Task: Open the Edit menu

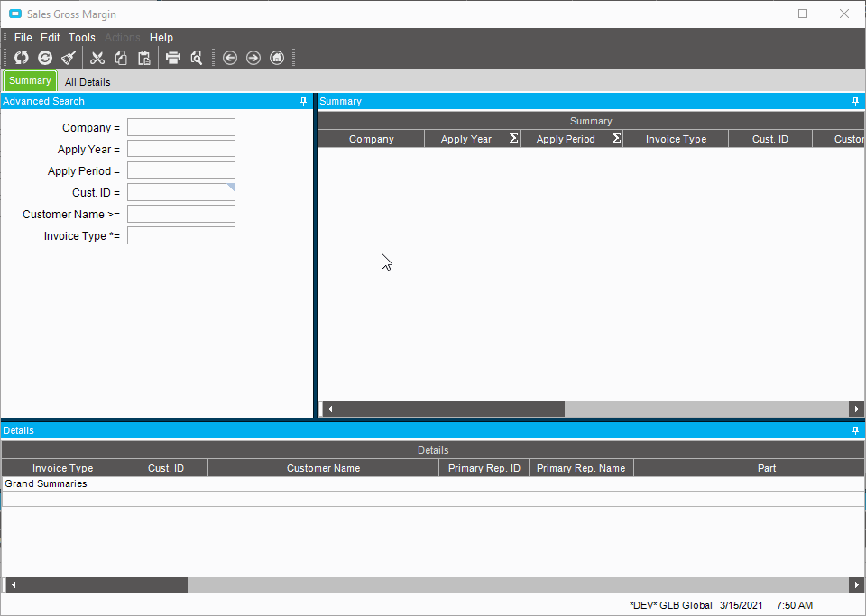Action: click(50, 38)
